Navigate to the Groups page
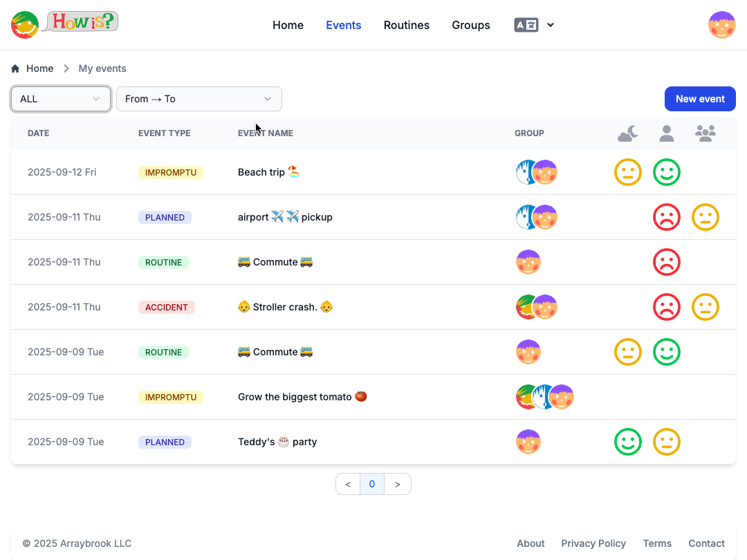This screenshot has height=560, width=747. click(470, 25)
